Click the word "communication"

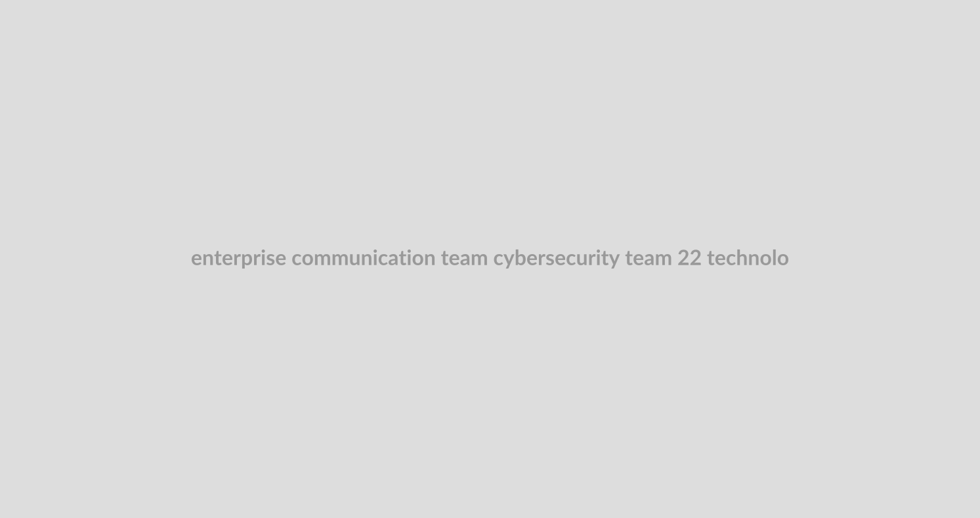pyautogui.click(x=363, y=258)
